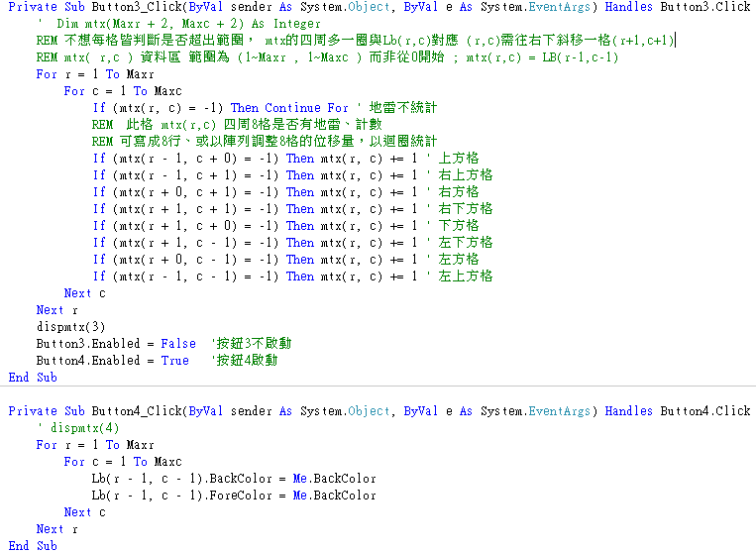Click the first 'End Sub' line
Image resolution: width=756 pixels, height=553 pixels.
click(x=33, y=378)
